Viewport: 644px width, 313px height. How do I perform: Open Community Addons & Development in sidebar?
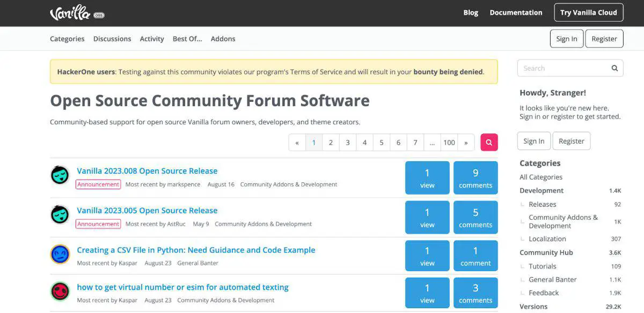pos(563,221)
